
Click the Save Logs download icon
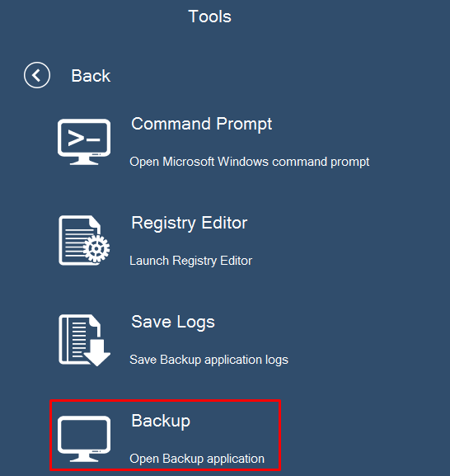click(x=84, y=340)
